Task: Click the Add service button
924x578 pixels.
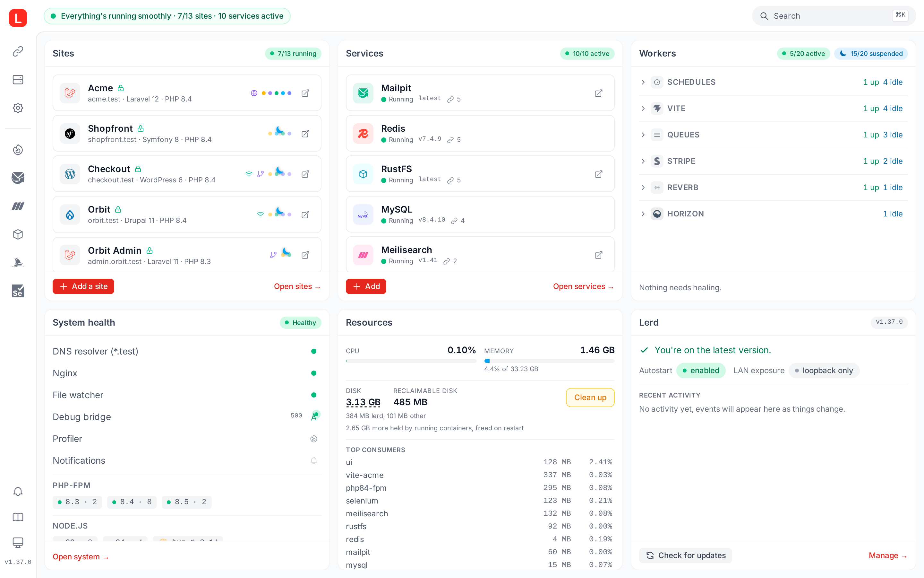Action: 366,286
